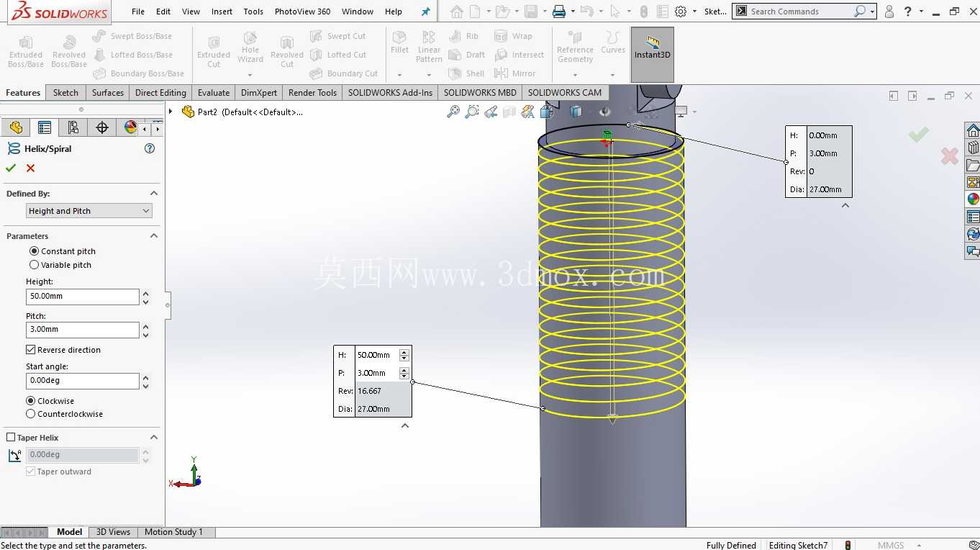Open the FeatureManager design tree tab
980x550 pixels.
(16, 127)
